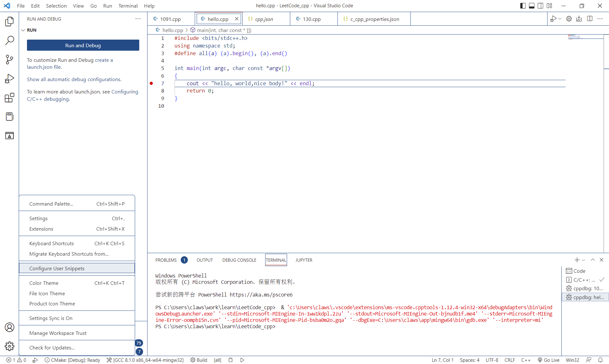Viewport: 609px width, 364px height.
Task: Open Customize Layout icon
Action: pos(549,6)
